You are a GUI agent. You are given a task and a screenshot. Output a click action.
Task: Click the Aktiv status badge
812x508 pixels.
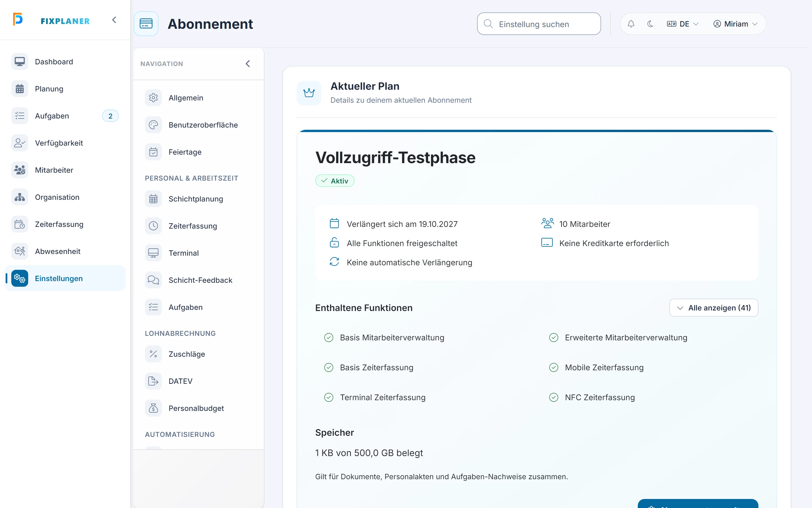tap(335, 181)
